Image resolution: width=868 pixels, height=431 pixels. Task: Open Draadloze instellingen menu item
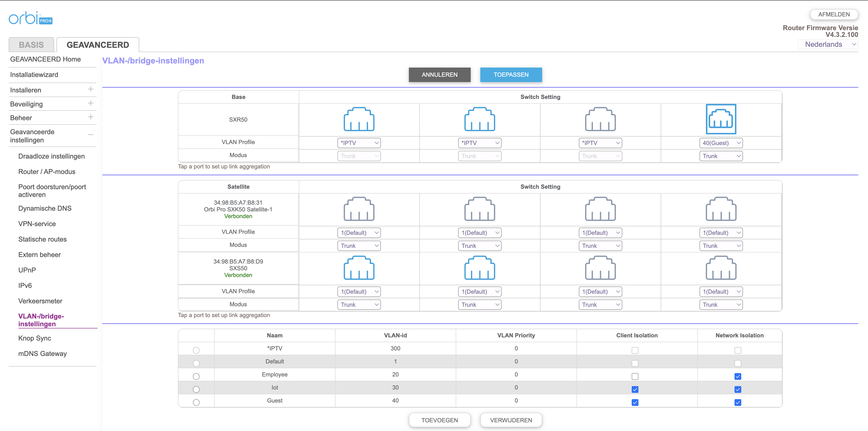point(52,156)
